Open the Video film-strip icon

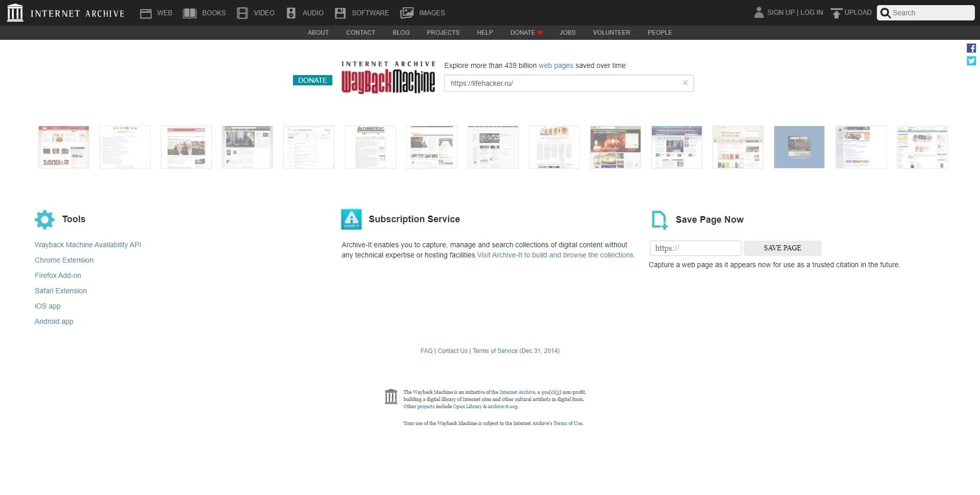pyautogui.click(x=242, y=13)
